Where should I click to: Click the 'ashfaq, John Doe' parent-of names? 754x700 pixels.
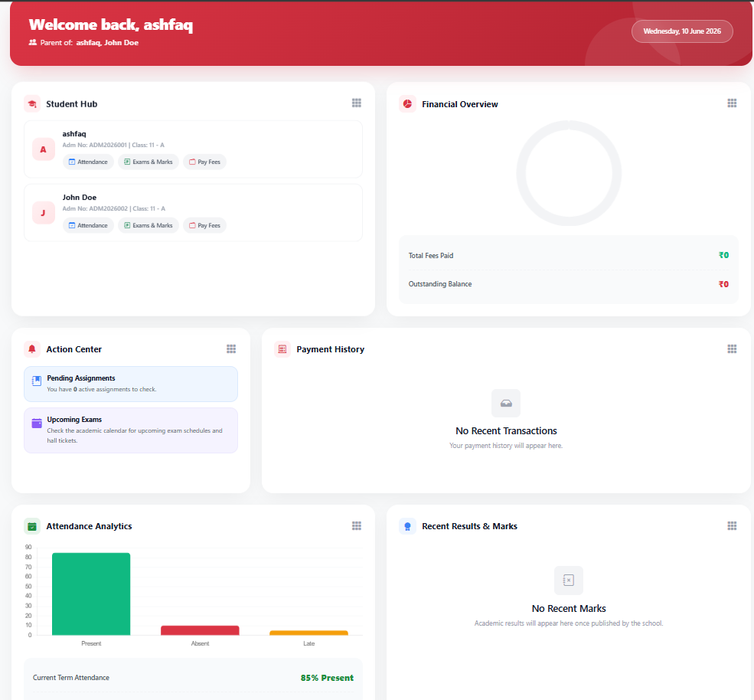[107, 42]
